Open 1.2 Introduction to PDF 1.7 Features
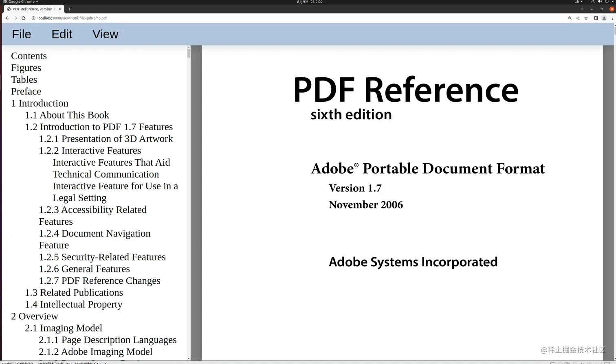 (x=99, y=127)
